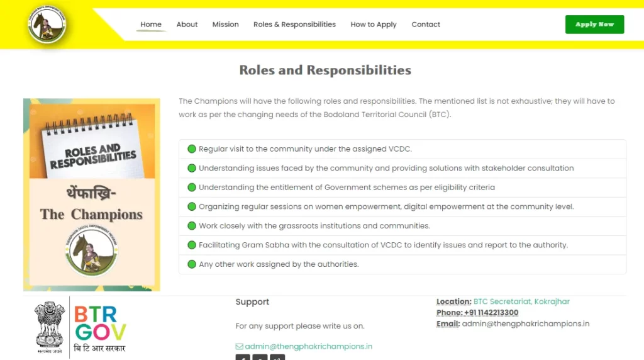Click the national emblem in the footer
This screenshot has width=644, height=360.
(50, 327)
